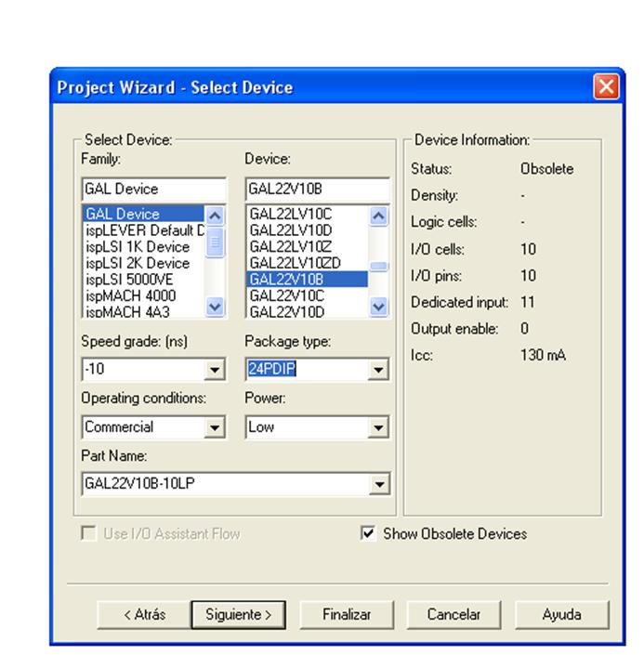Click the Low power value
This screenshot has width=644, height=655.
point(261,427)
